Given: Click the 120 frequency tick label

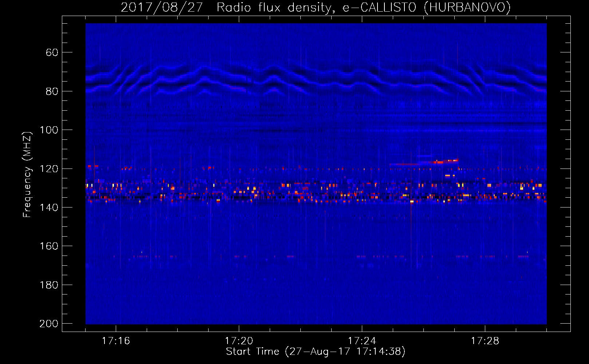Looking at the screenshot, I should [x=49, y=169].
